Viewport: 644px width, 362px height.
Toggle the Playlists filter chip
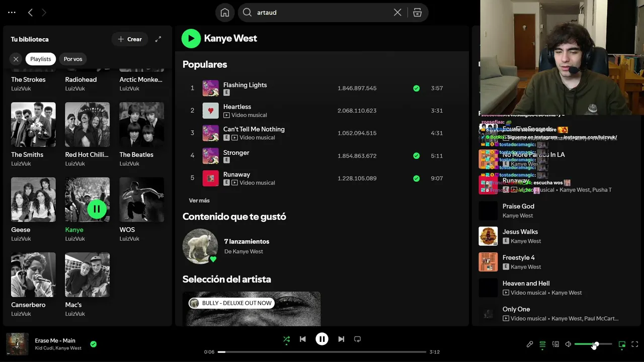click(x=41, y=59)
